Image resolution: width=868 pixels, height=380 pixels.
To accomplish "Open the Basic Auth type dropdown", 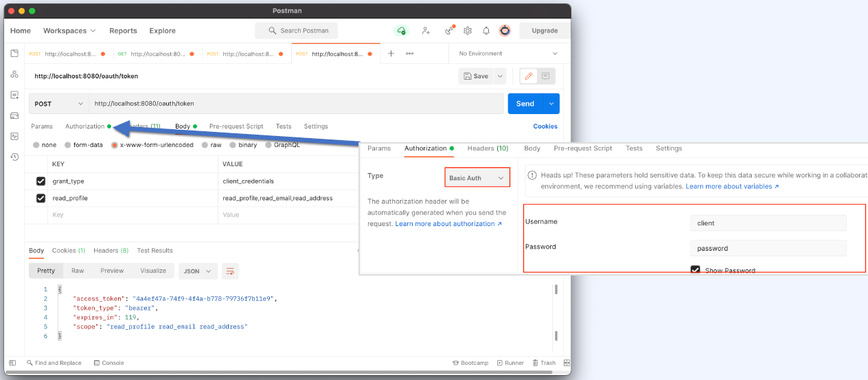I will (x=477, y=178).
